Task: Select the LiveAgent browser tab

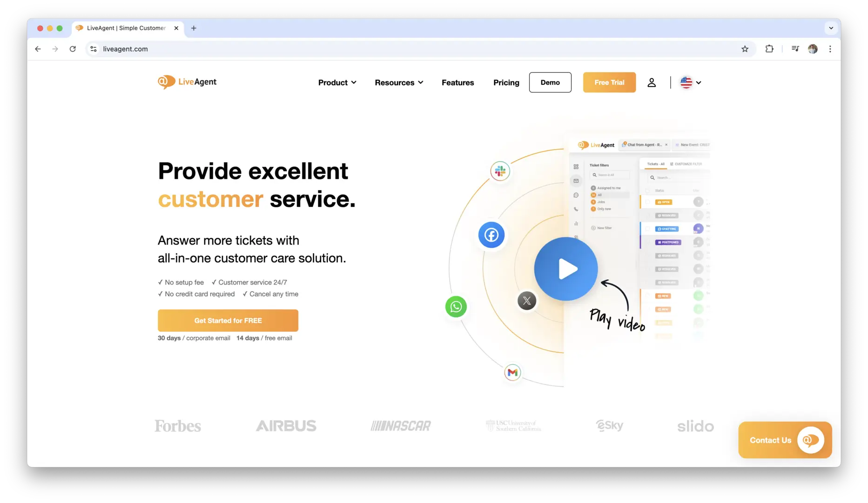Action: pyautogui.click(x=128, y=28)
